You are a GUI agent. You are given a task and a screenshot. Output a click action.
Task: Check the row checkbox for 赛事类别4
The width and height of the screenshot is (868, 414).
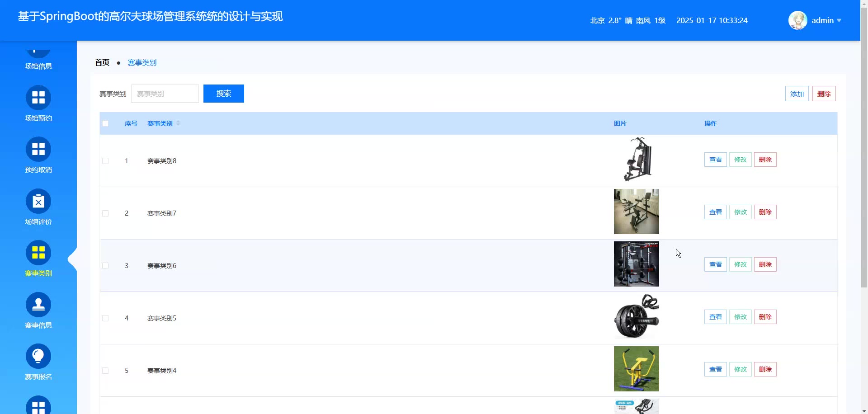coord(105,371)
